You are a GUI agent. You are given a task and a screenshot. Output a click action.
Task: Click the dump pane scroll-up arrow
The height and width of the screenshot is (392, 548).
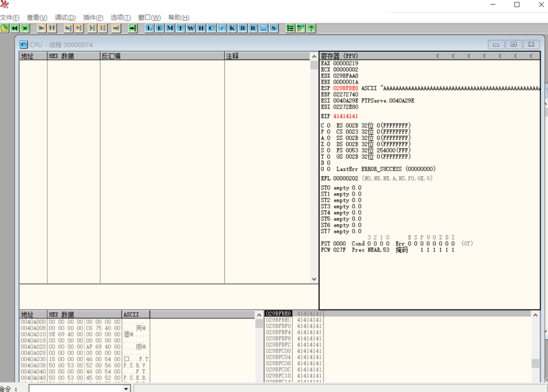tap(259, 314)
